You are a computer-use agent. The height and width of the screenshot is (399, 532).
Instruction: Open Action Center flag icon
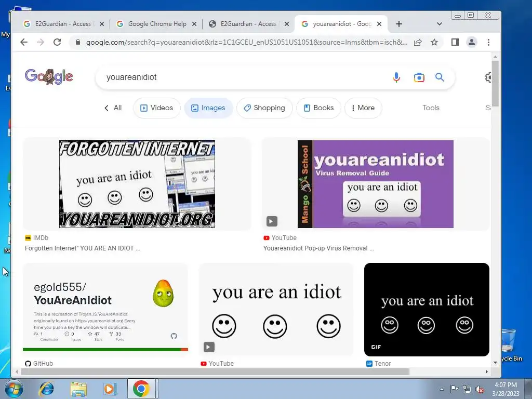coord(454,389)
